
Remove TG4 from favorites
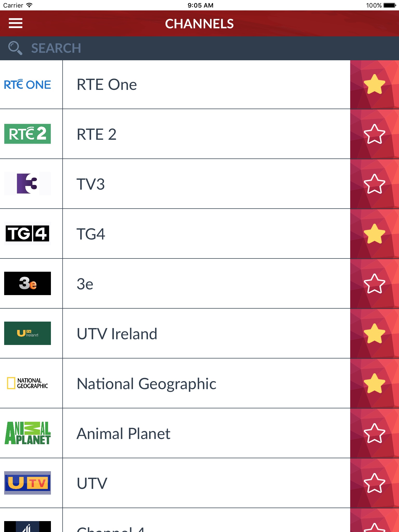tap(374, 234)
